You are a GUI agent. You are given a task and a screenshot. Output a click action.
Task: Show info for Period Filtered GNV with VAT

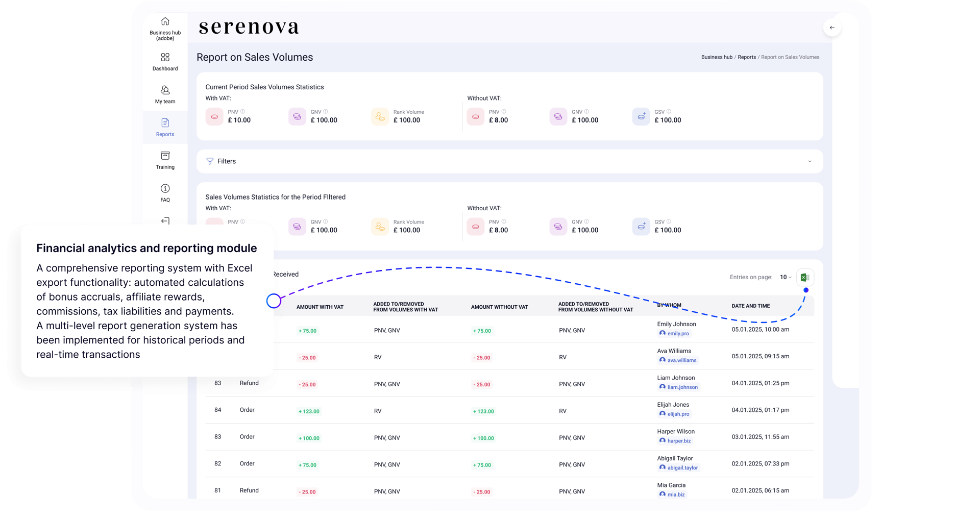click(x=326, y=222)
